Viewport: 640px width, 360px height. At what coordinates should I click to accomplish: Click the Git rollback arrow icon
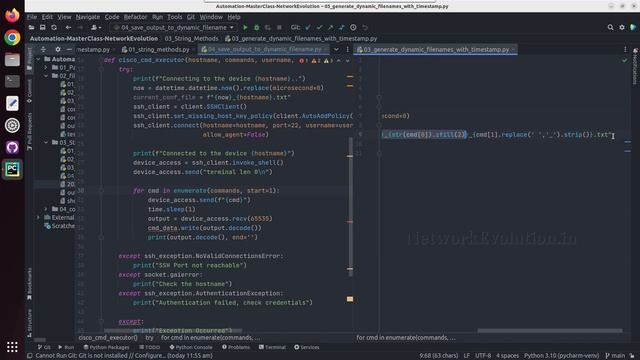[x=365, y=27]
